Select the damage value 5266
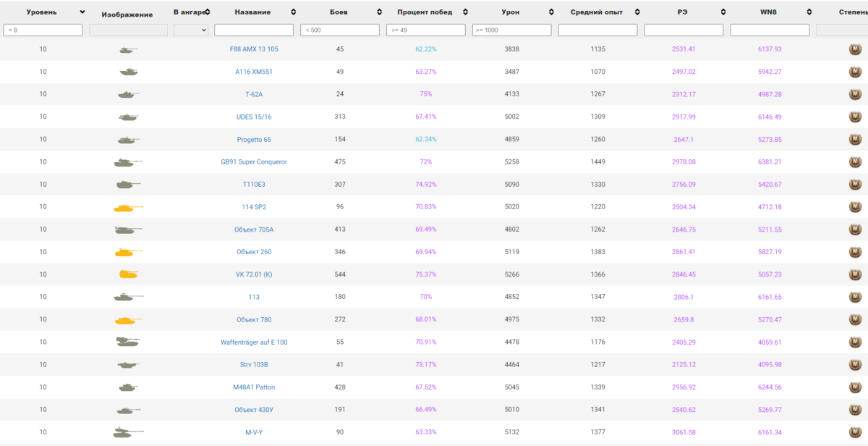Image resolution: width=868 pixels, height=446 pixels. coord(512,274)
